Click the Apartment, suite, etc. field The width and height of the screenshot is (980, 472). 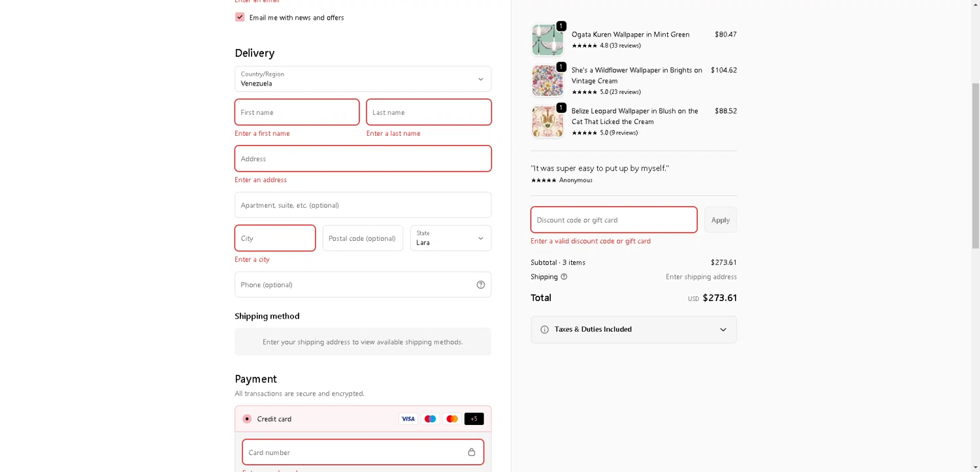coord(363,205)
